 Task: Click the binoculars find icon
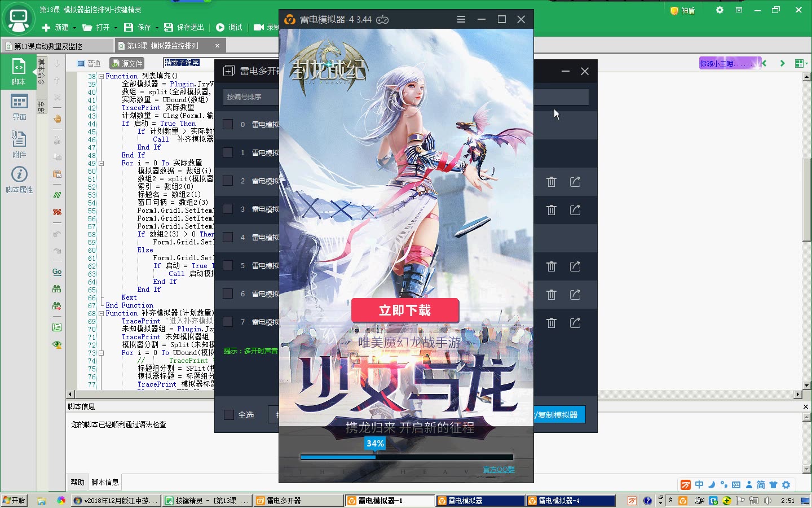pos(57,288)
